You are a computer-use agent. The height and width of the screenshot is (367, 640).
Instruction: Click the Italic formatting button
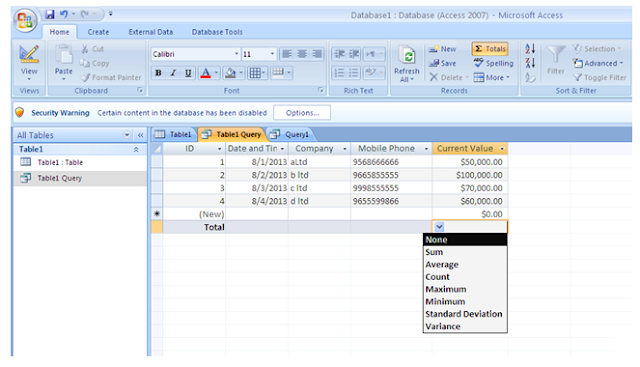point(173,73)
